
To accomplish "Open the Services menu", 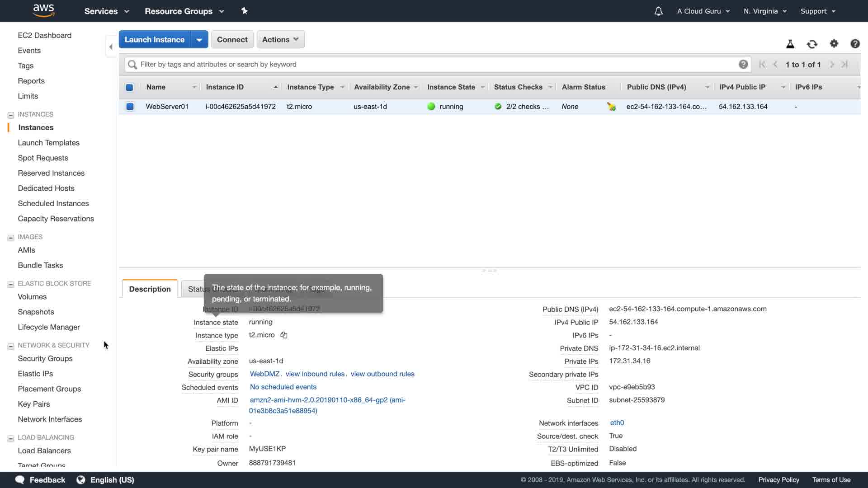I will pyautogui.click(x=107, y=11).
